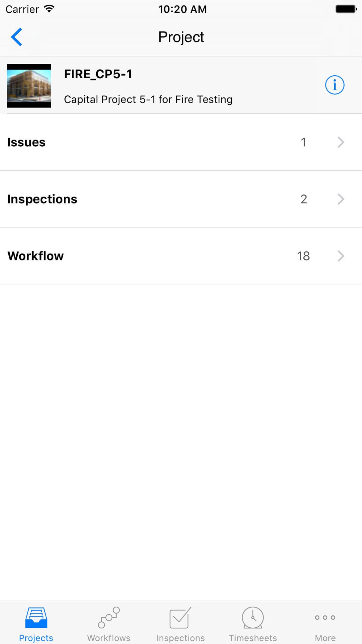Tap the back arrow icon
The image size is (362, 644).
[x=17, y=37]
